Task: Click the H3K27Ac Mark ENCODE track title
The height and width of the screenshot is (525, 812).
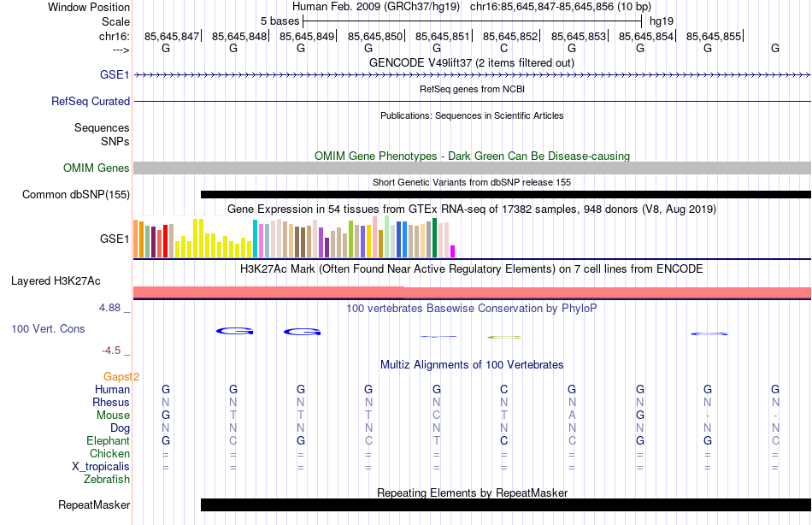Action: click(472, 269)
